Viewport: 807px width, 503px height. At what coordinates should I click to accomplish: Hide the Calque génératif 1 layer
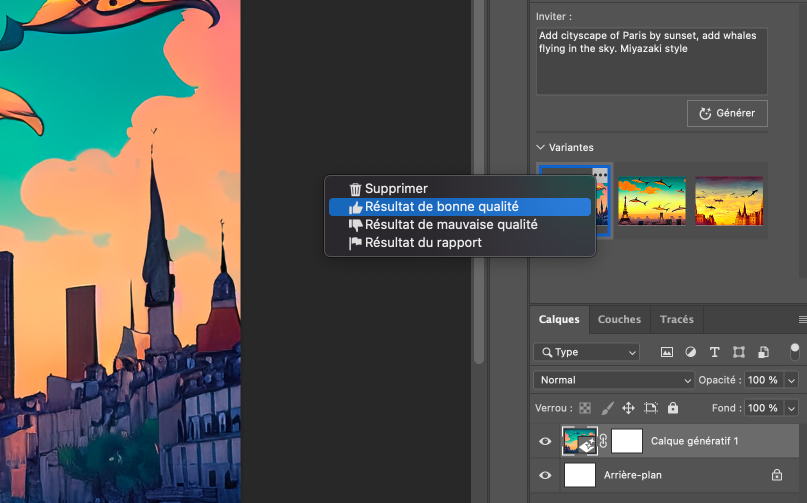(x=545, y=441)
